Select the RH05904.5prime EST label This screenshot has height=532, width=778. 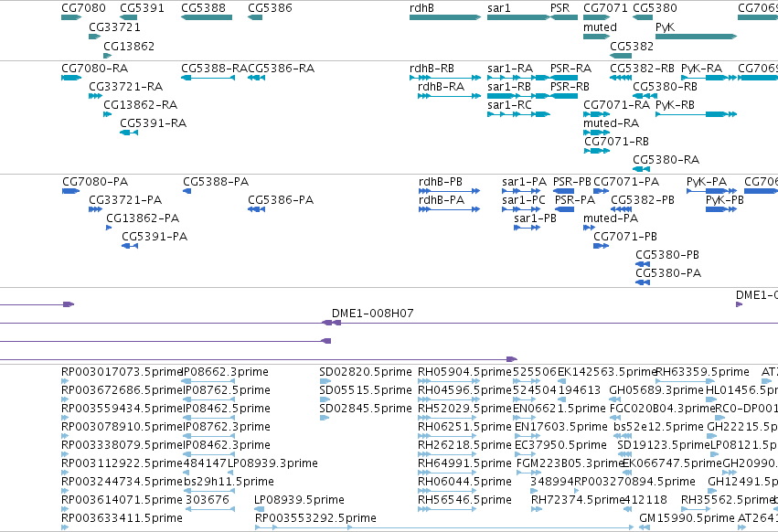coord(464,372)
